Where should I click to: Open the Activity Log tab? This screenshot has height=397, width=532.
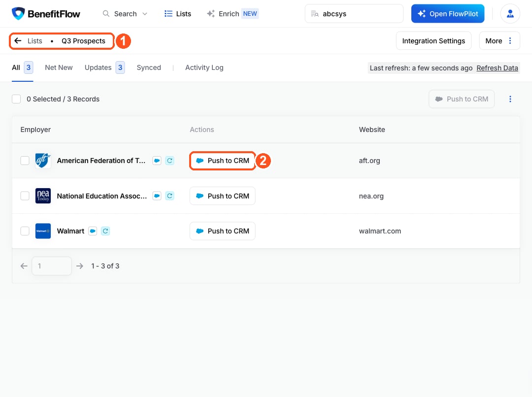204,67
